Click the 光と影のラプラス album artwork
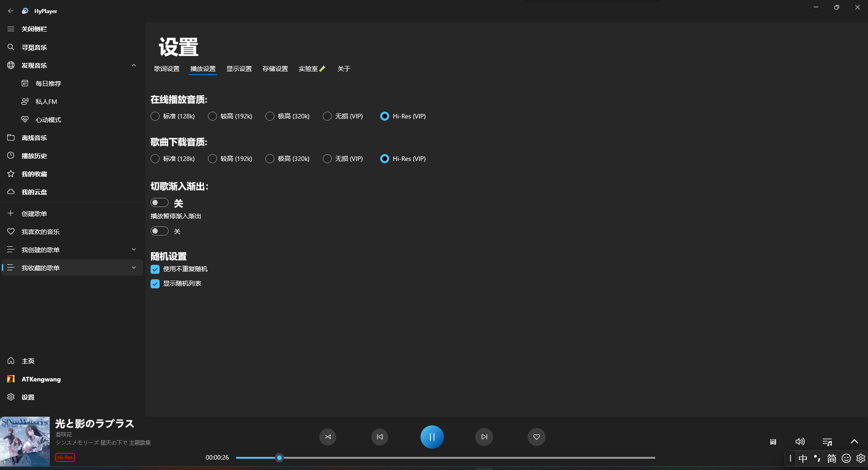Viewport: 868px width, 470px height. click(25, 442)
